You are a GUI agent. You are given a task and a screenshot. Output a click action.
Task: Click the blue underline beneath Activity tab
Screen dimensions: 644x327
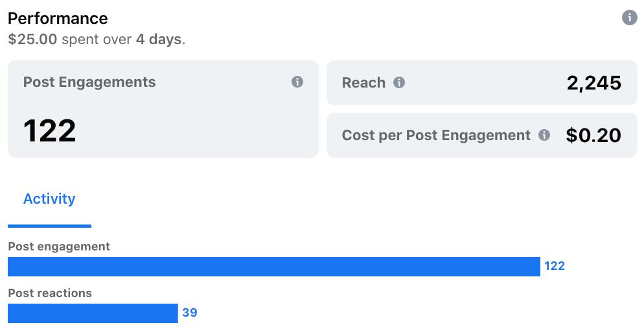[x=49, y=226]
